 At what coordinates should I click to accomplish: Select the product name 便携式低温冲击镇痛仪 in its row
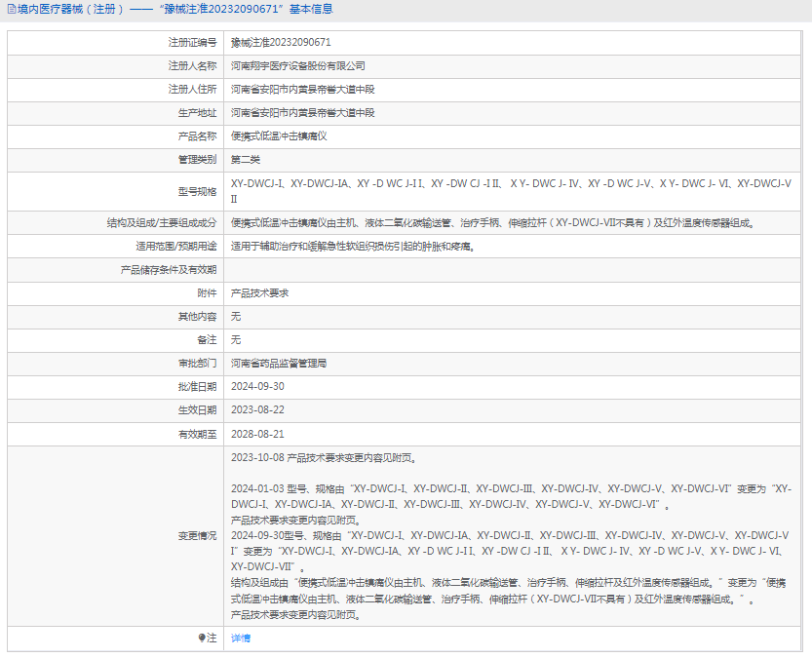tap(279, 136)
